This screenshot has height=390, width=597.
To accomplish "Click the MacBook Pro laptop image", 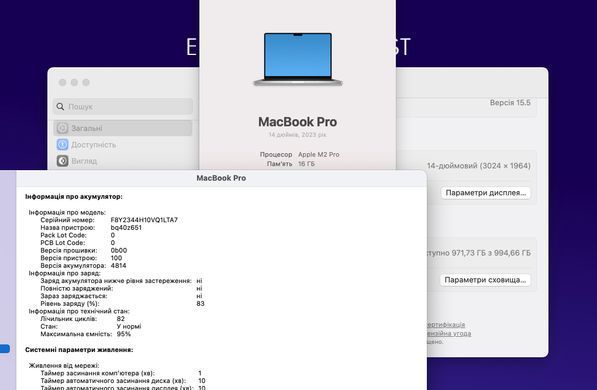I will [x=298, y=59].
